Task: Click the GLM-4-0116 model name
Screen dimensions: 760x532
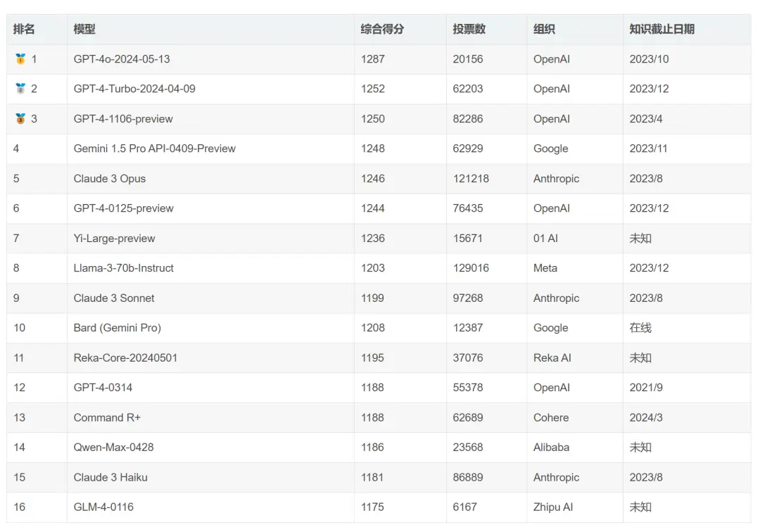Action: coord(103,507)
